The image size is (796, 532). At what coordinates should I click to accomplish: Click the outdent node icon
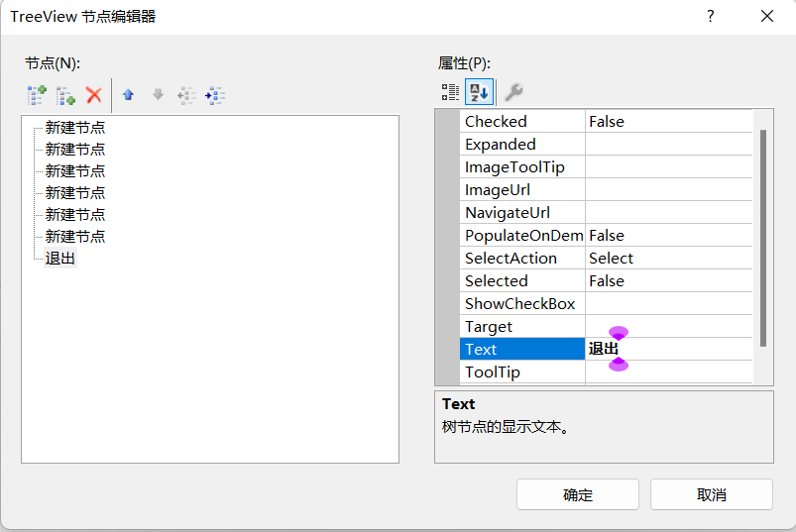pos(186,95)
